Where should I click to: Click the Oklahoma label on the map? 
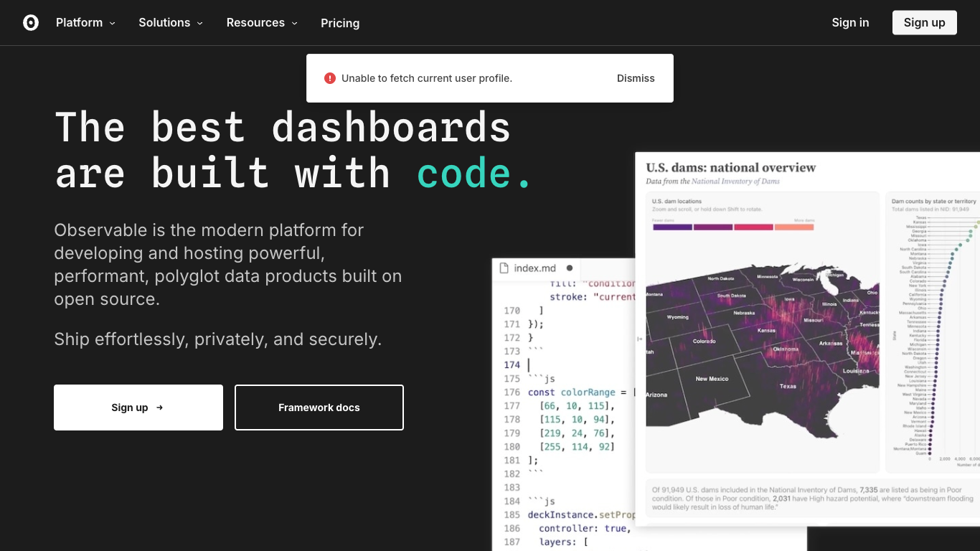click(786, 349)
